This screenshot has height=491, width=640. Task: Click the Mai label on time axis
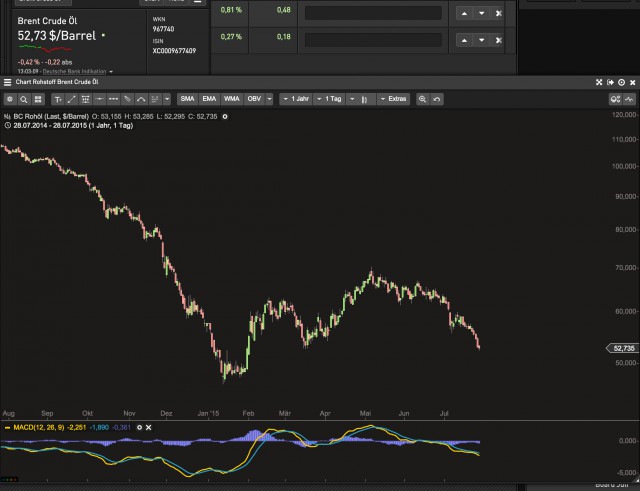(x=365, y=413)
